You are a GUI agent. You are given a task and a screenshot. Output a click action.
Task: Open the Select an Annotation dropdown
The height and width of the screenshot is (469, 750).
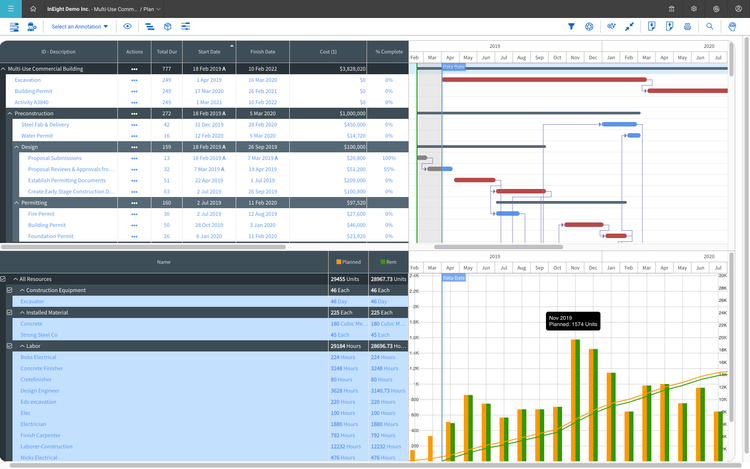[80, 26]
